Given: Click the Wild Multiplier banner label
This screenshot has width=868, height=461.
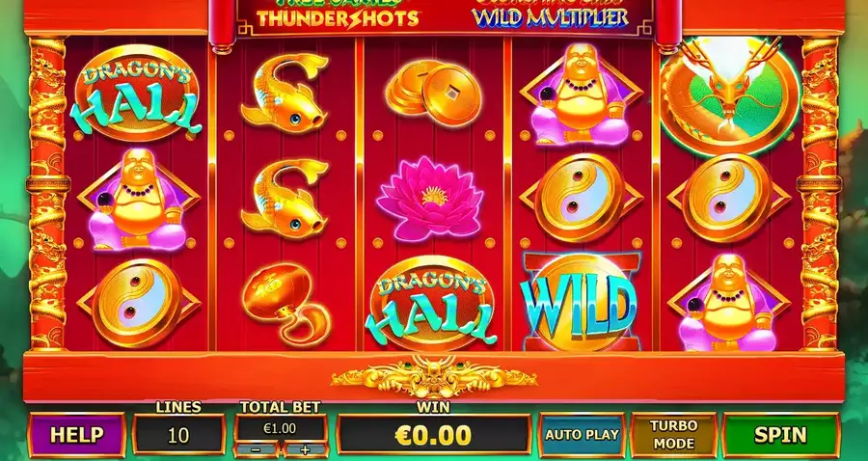Looking at the screenshot, I should tap(551, 17).
